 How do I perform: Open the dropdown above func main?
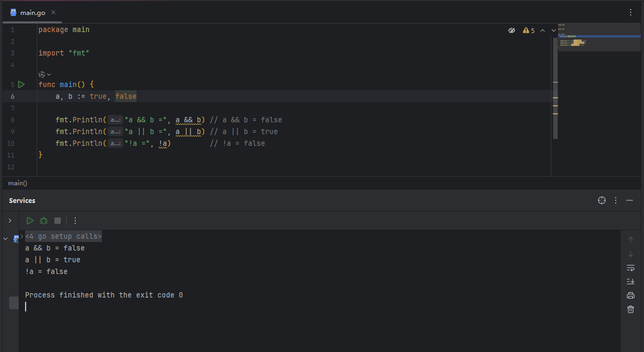45,74
